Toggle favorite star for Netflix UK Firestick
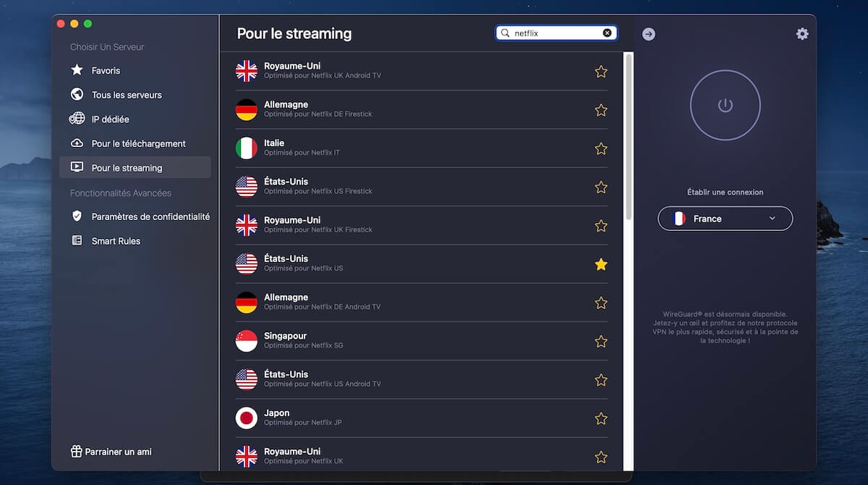The height and width of the screenshot is (485, 868). click(x=600, y=226)
